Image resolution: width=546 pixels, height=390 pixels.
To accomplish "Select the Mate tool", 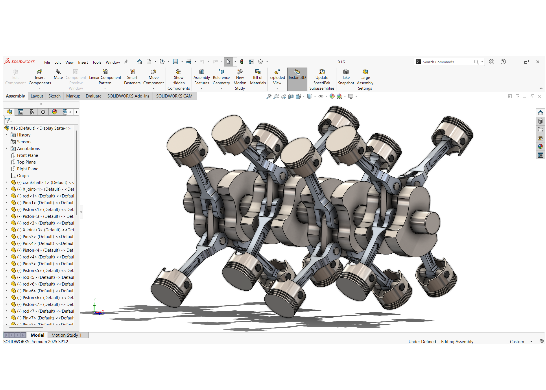I will click(58, 75).
